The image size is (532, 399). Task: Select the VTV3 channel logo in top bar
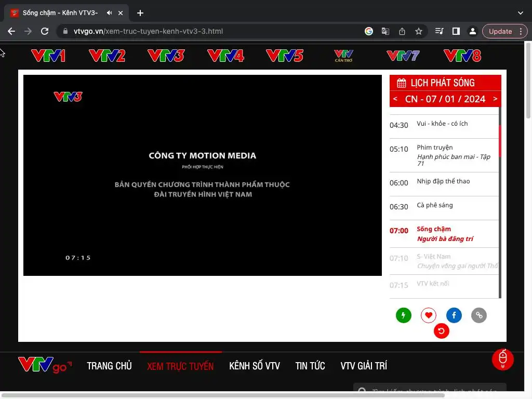point(166,56)
